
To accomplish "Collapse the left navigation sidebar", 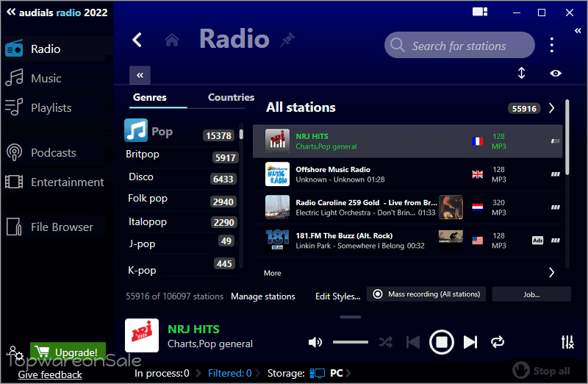I will (11, 12).
